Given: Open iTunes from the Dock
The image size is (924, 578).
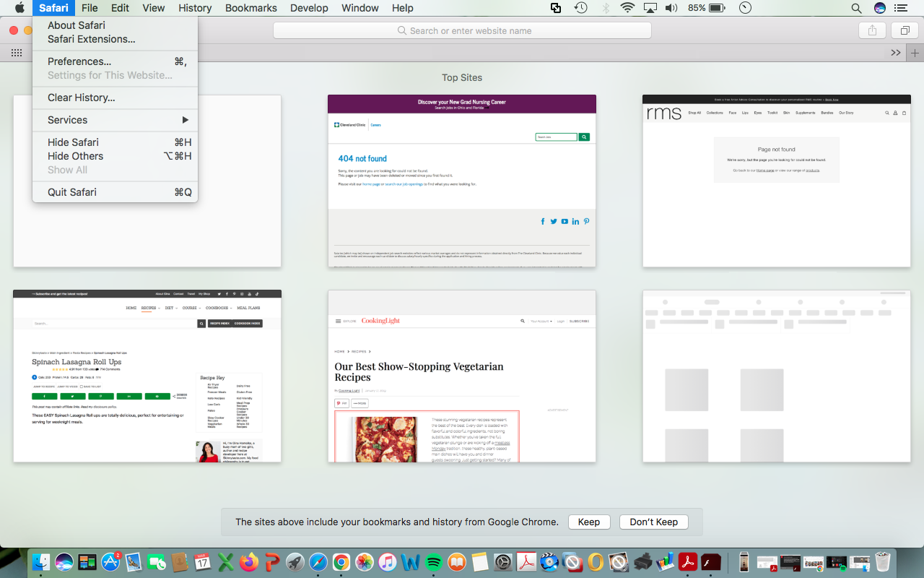Looking at the screenshot, I should click(388, 562).
